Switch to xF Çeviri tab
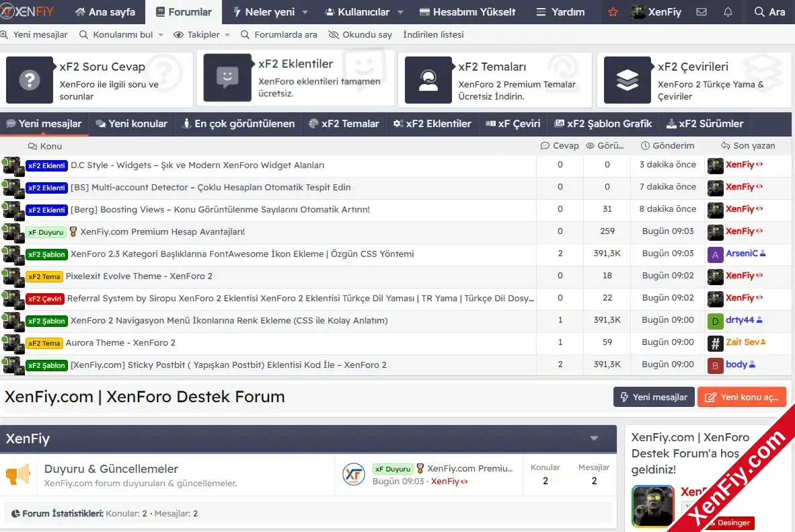Viewport: 795px width, 532px height. point(513,124)
